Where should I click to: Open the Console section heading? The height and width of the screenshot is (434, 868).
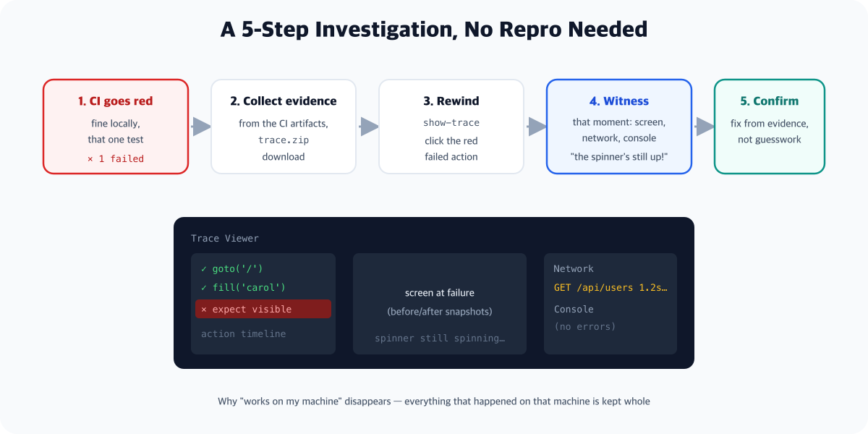[x=574, y=310]
